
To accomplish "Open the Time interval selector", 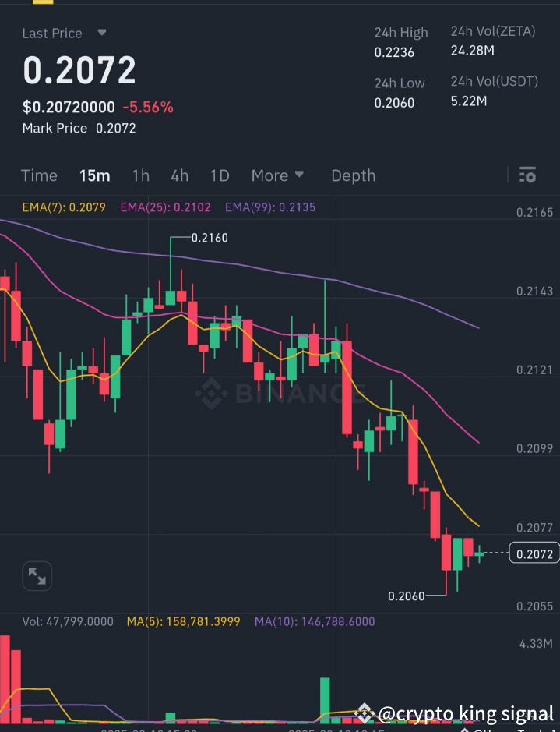I will click(39, 175).
